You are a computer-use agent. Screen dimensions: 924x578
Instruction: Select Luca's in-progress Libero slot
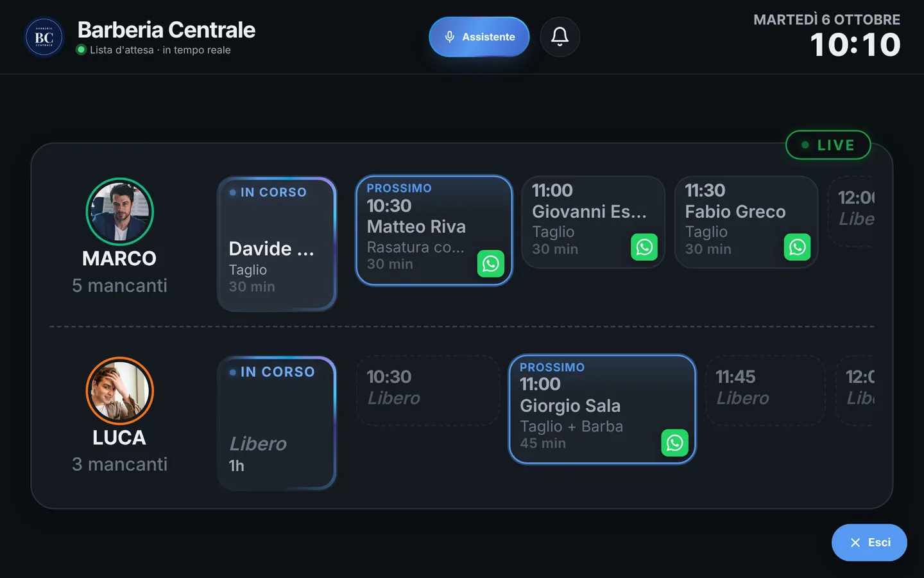tap(277, 423)
